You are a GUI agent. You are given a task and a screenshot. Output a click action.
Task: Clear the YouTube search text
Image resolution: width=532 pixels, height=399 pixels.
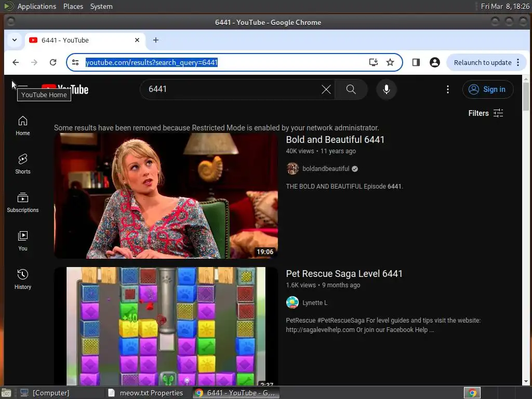coord(326,89)
